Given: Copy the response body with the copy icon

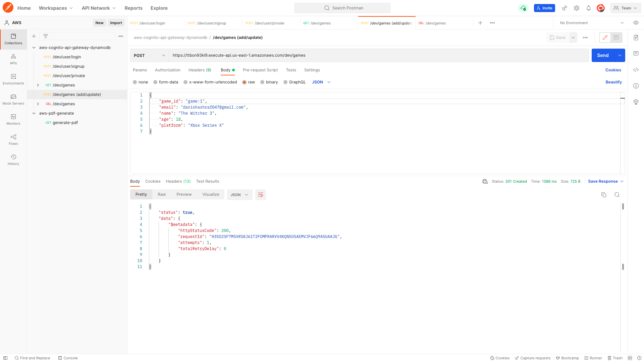Looking at the screenshot, I should pyautogui.click(x=603, y=195).
